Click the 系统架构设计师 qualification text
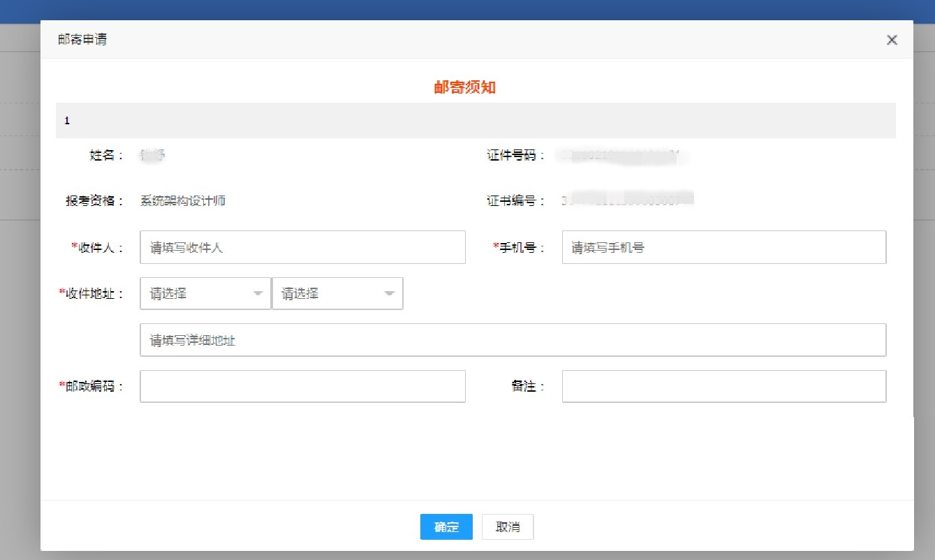Image resolution: width=935 pixels, height=560 pixels. click(183, 201)
